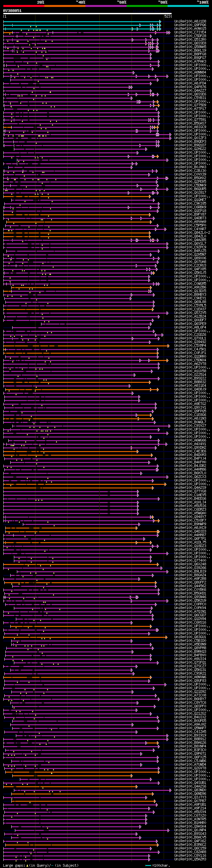The height and width of the screenshot is (868, 212).
Task: Select the AV388051 query sequence label
Action: pos(13,11)
